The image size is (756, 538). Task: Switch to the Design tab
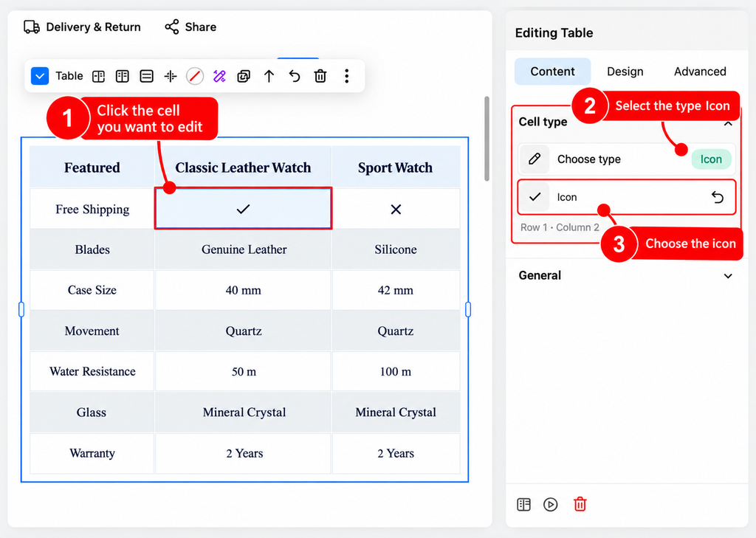coord(625,72)
